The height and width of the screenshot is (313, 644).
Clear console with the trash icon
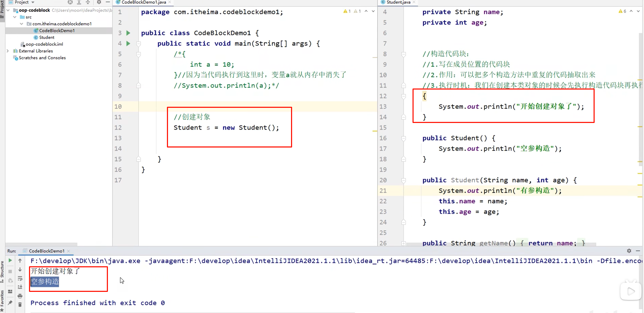tap(20, 304)
